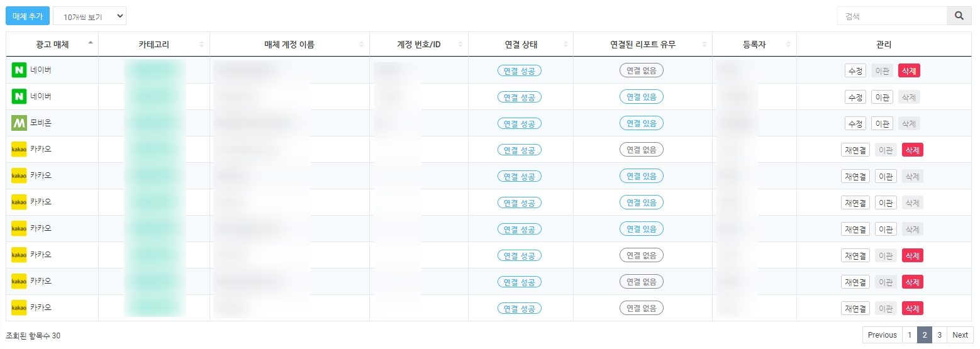Click sort arrows on 등록자 column

point(789,44)
